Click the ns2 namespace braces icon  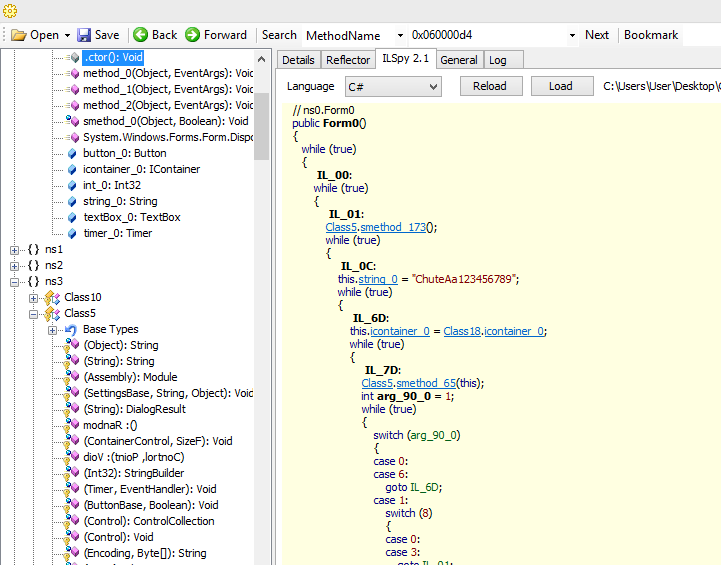point(34,266)
